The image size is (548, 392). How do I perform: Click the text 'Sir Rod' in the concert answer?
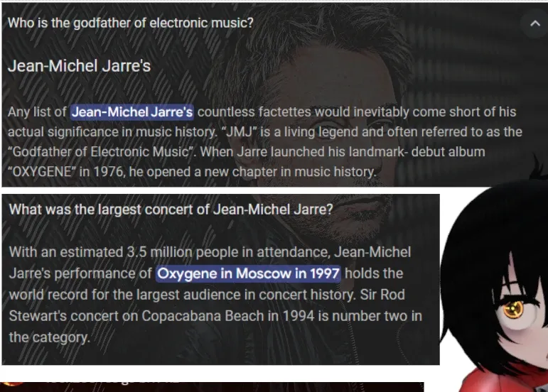(382, 295)
